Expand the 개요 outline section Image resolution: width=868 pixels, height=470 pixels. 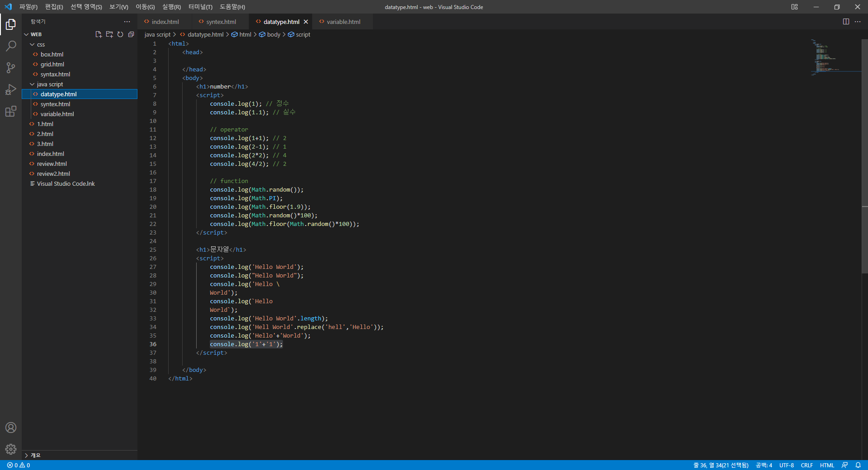pyautogui.click(x=80, y=455)
